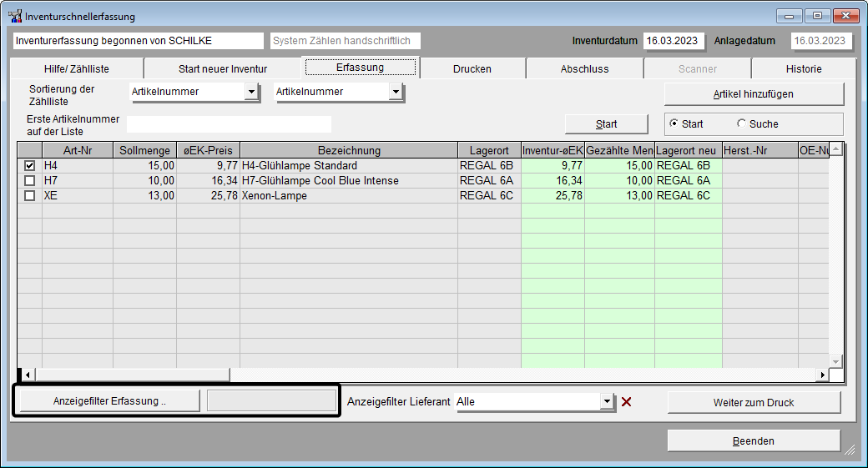Click the Lagerort neu column header
868x468 pixels.
(689, 150)
